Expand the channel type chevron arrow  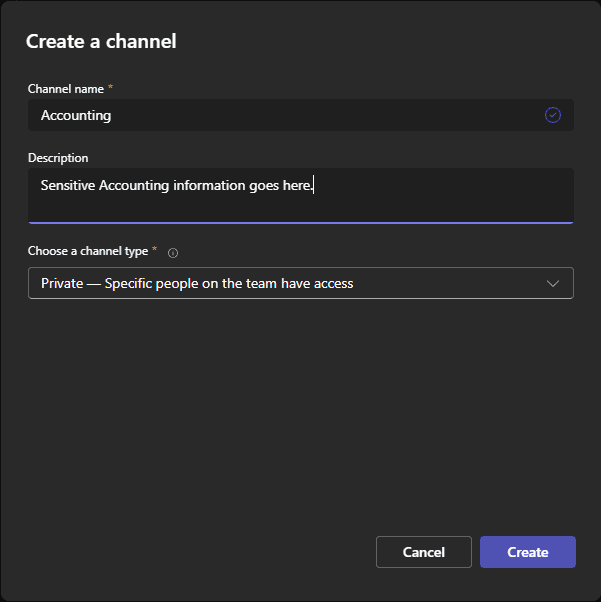click(553, 283)
